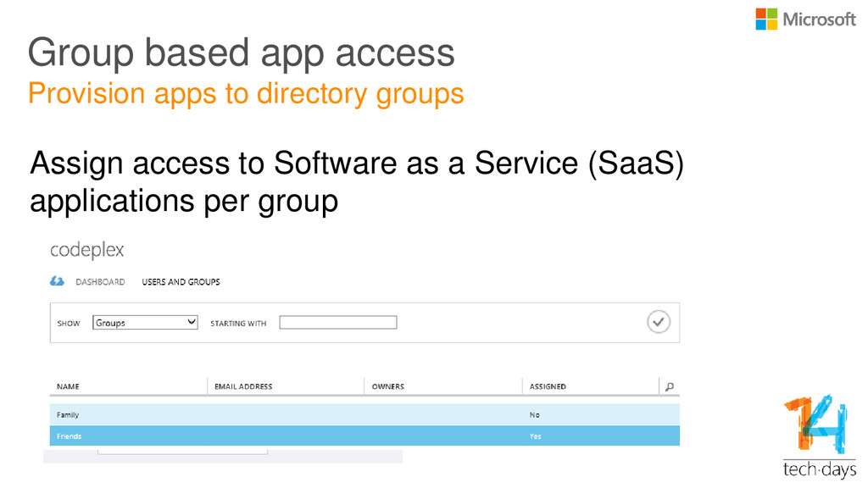Click the tech-days 14 logo

[x=820, y=436]
